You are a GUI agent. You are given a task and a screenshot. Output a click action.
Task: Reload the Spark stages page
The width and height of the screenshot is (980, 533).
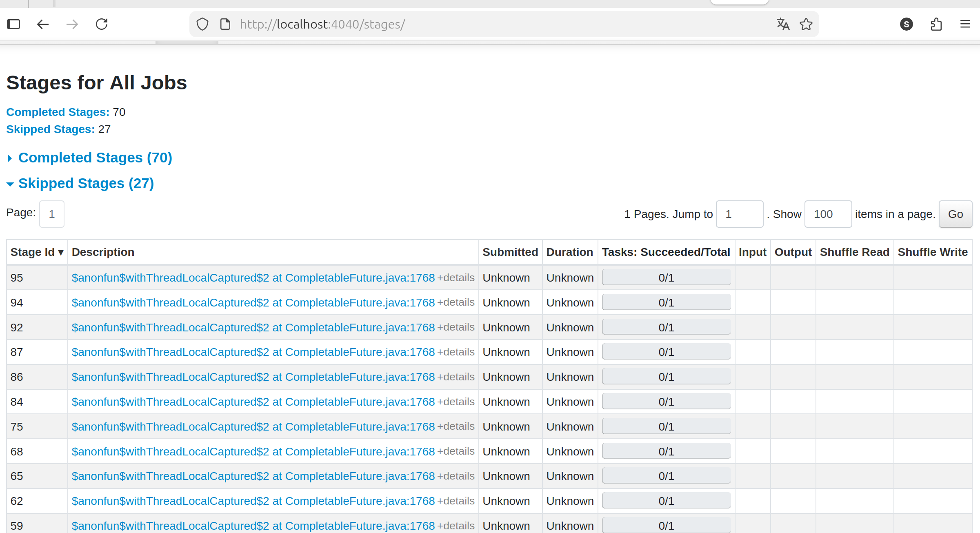(x=102, y=24)
